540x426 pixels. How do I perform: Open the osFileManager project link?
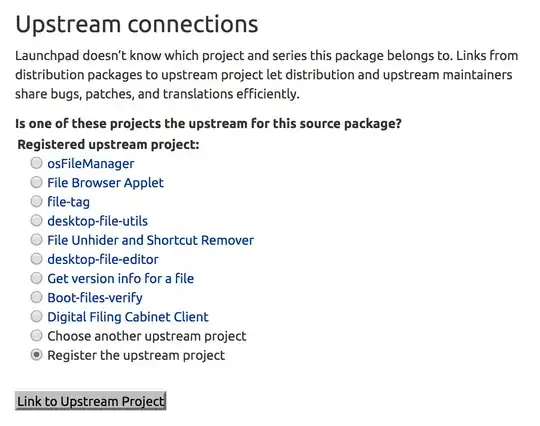tap(91, 164)
